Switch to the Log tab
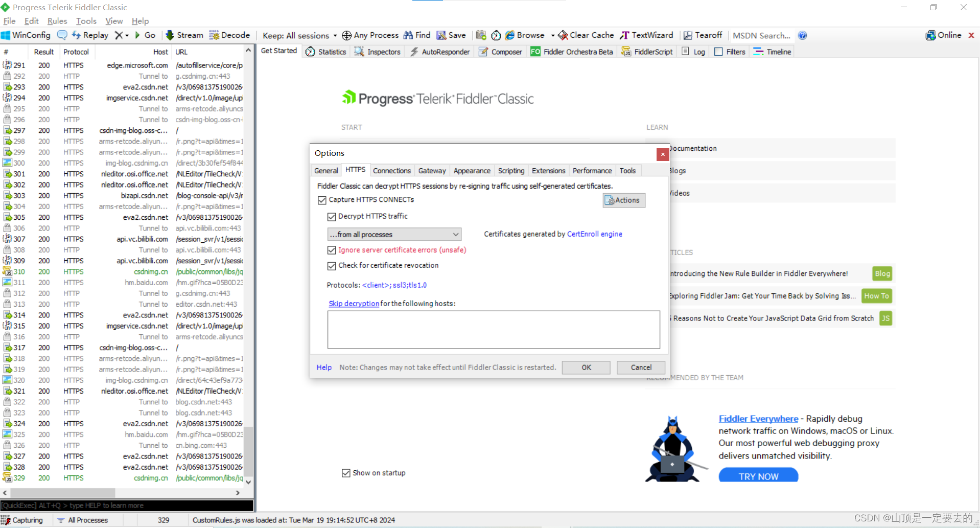980x528 pixels. coord(693,52)
